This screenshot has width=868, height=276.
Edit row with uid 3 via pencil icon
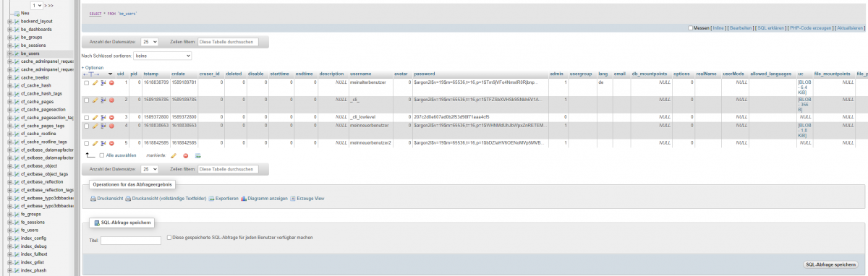pyautogui.click(x=95, y=116)
